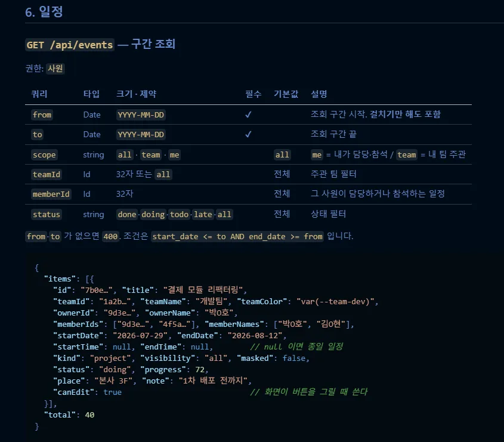Click the 쿼리 column header
504x442 pixels.
(39, 94)
